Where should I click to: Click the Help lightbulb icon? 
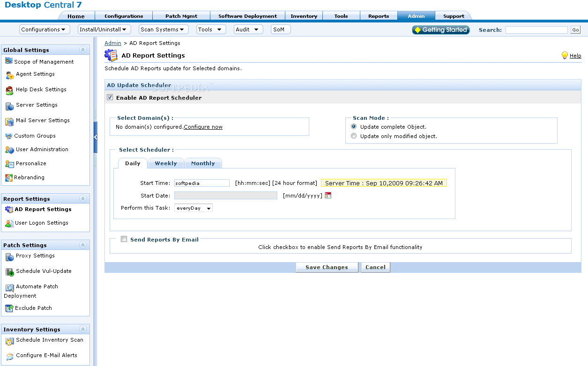point(565,55)
